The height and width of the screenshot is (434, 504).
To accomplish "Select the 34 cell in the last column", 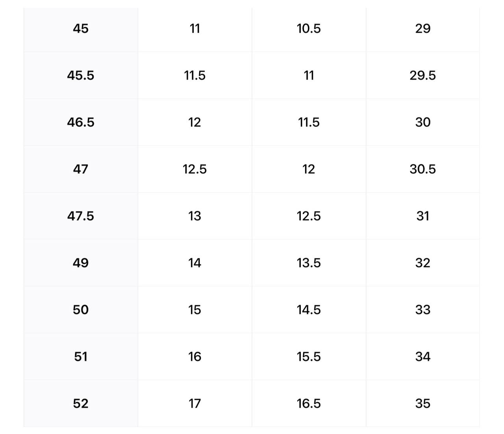I will click(422, 356).
